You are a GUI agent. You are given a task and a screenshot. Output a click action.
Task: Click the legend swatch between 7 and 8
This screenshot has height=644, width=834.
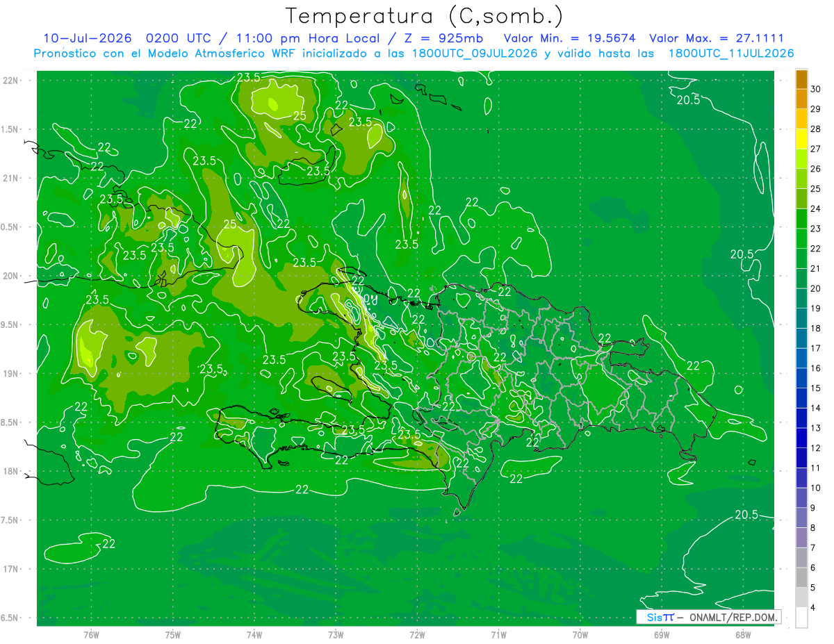coord(801,538)
